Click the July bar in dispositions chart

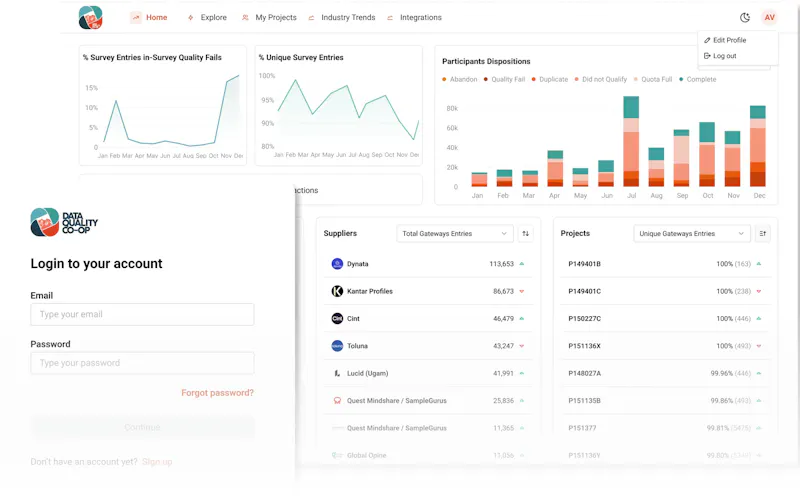tap(631, 141)
